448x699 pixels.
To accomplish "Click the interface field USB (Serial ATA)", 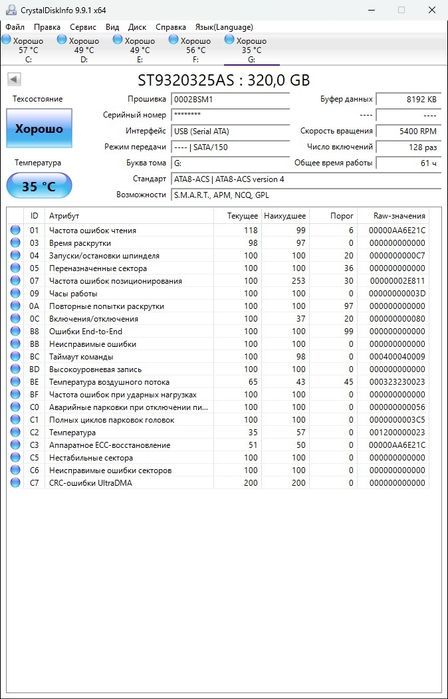I will coord(230,131).
